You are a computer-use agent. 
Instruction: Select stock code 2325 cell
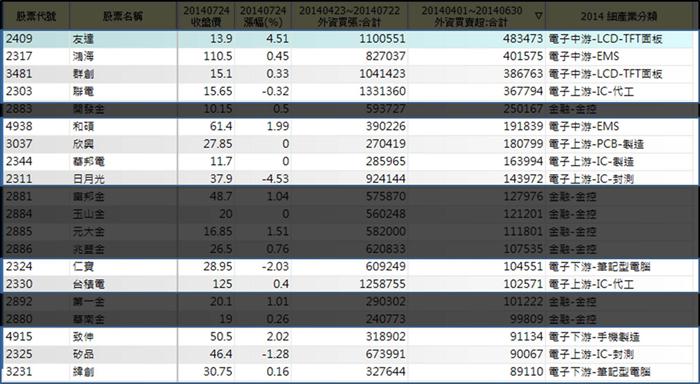19,354
